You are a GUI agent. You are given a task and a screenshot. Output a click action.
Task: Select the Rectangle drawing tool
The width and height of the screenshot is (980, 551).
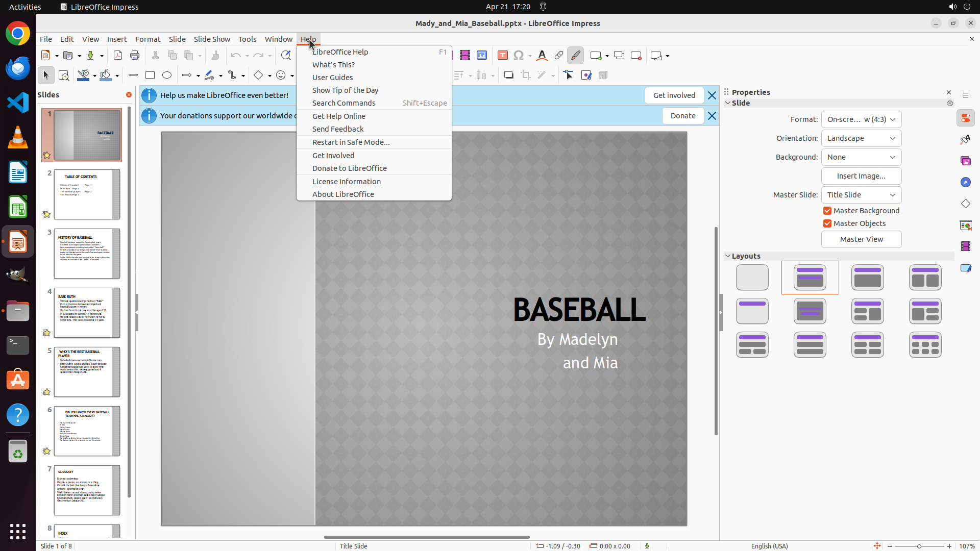click(150, 76)
